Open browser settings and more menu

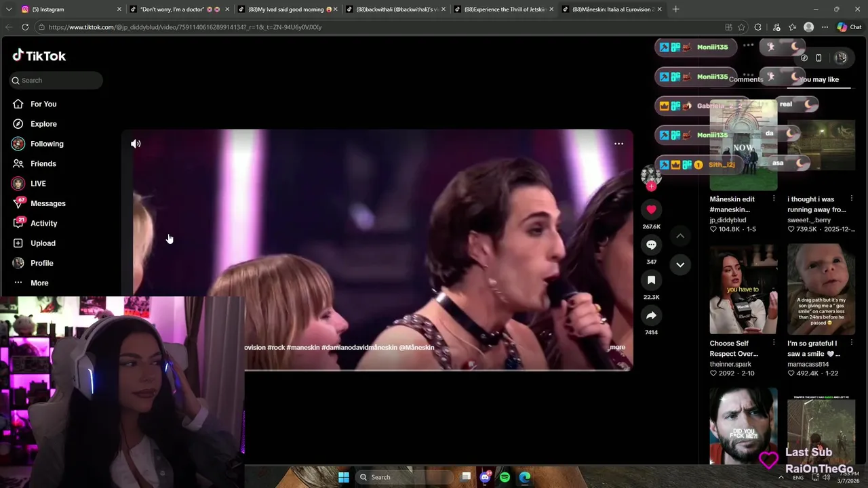[825, 27]
